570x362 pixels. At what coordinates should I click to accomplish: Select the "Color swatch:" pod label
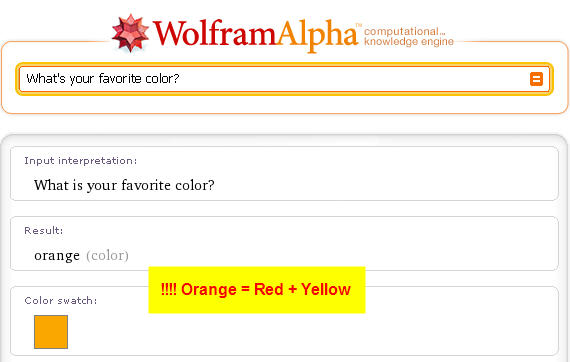coord(61,301)
